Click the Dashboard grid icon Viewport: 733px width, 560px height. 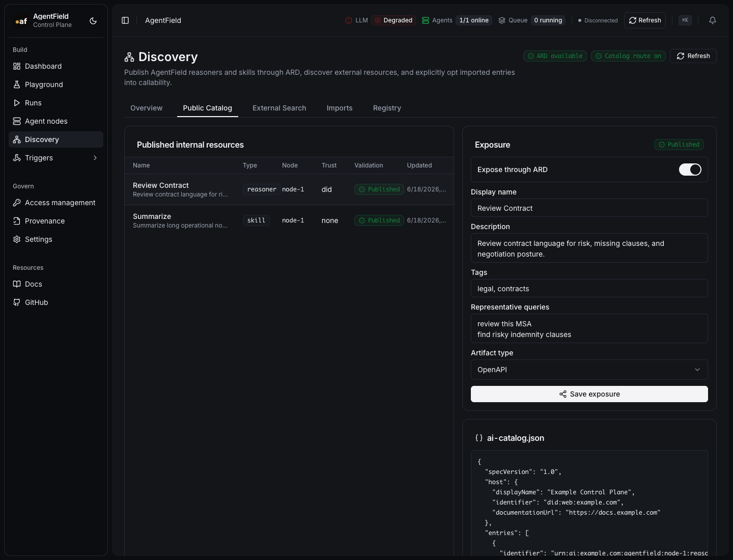coord(17,66)
